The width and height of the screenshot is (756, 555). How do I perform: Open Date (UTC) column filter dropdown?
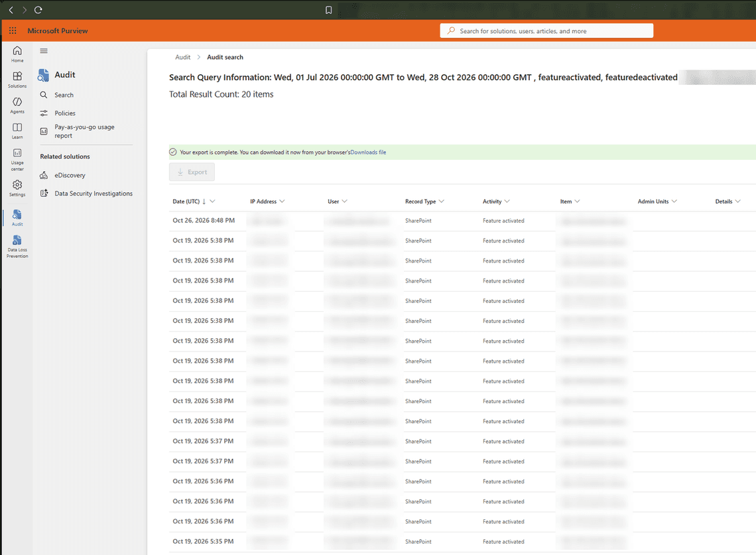(x=212, y=202)
